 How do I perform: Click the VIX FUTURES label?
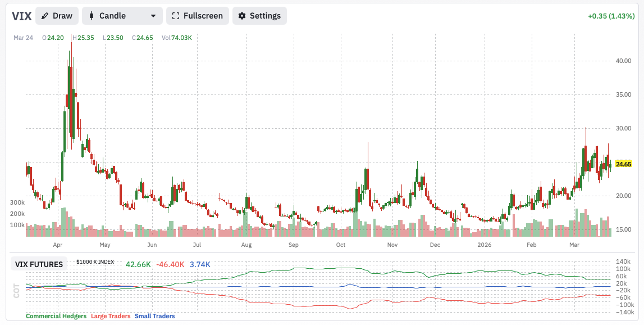pos(39,264)
